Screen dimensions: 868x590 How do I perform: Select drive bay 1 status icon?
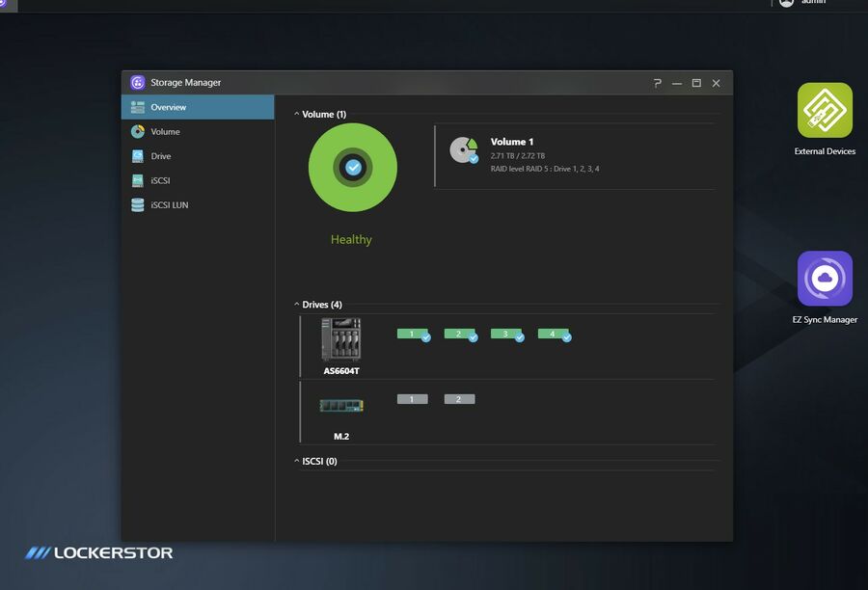point(411,335)
